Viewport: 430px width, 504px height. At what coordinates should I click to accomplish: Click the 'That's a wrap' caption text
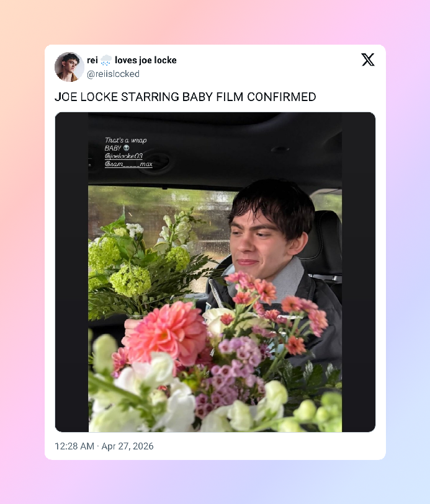click(126, 140)
